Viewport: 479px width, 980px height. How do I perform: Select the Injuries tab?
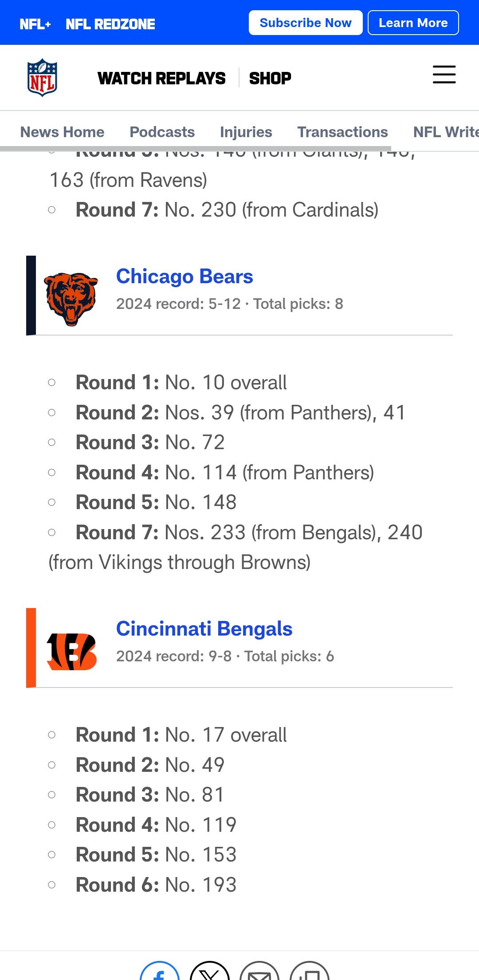(x=246, y=132)
